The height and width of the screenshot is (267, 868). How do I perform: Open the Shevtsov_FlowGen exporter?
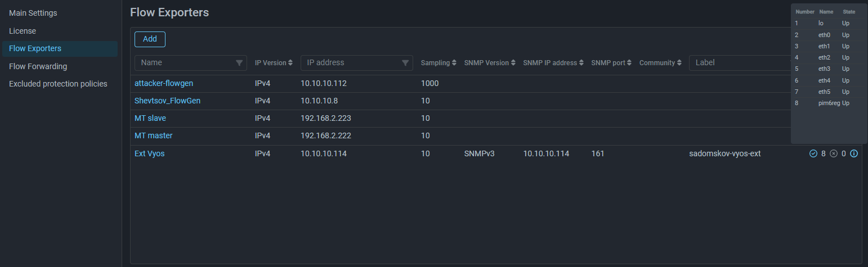(x=167, y=101)
